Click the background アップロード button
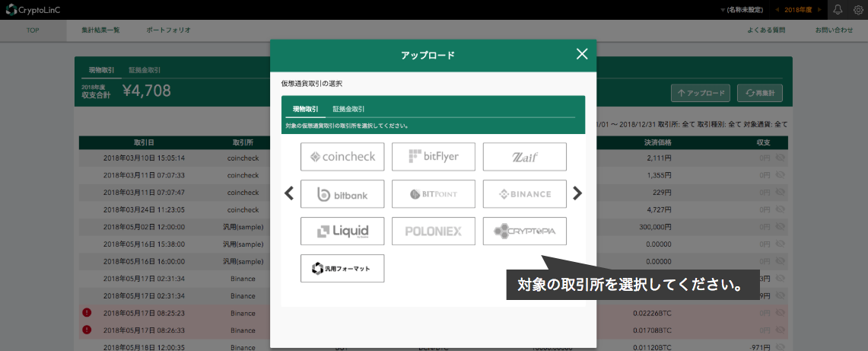868x351 pixels. click(x=701, y=93)
